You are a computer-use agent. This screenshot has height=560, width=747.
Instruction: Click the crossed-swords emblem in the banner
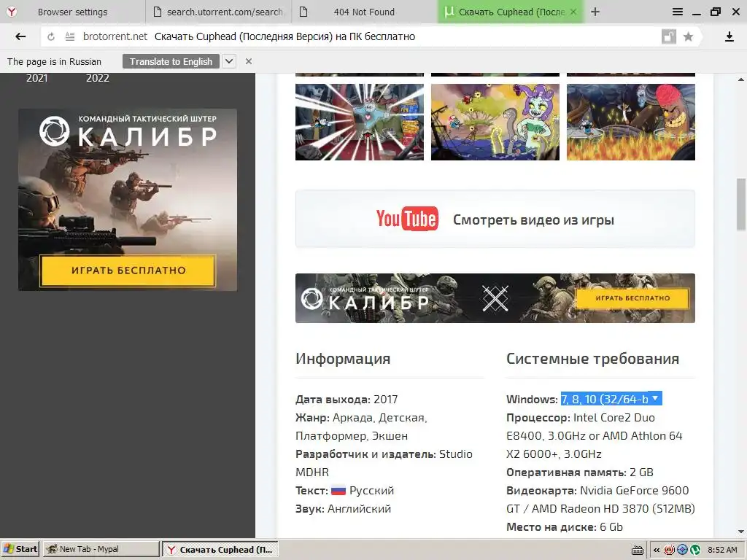[495, 298]
